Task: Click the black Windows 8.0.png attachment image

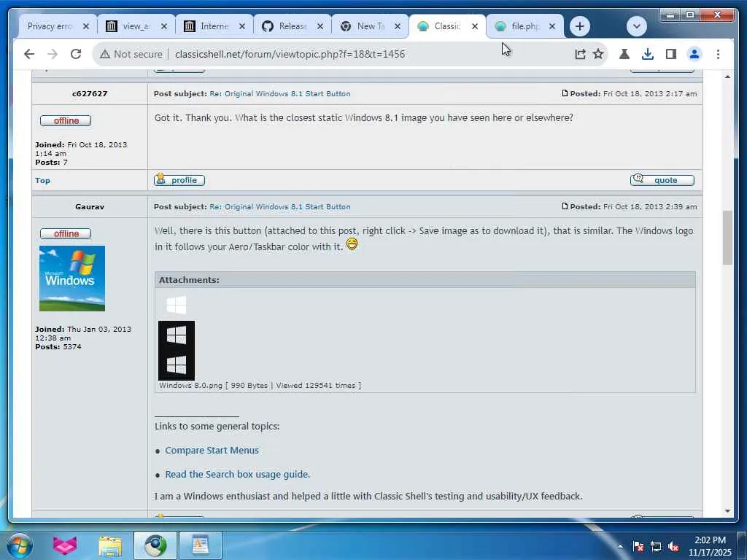Action: [x=177, y=351]
